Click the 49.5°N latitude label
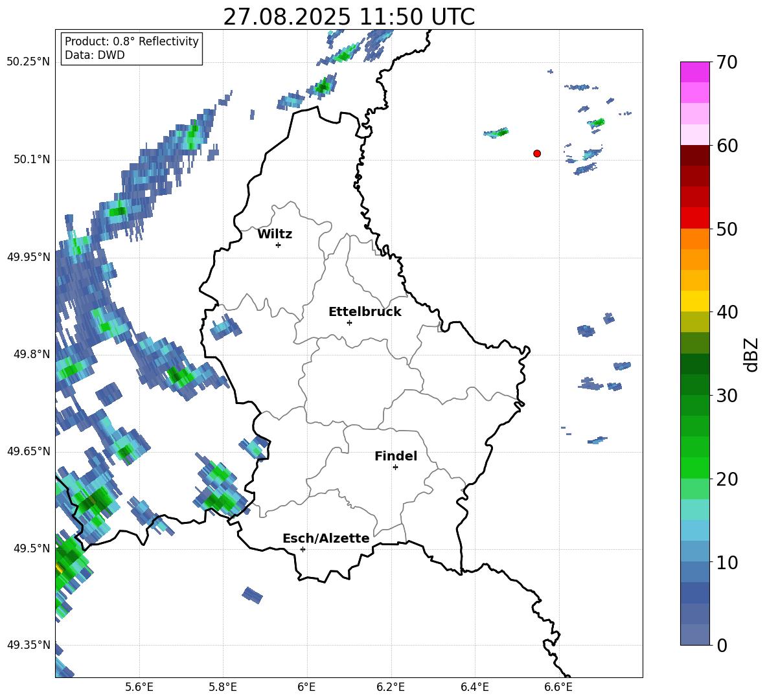Viewport: 767px width, 700px height. point(31,548)
